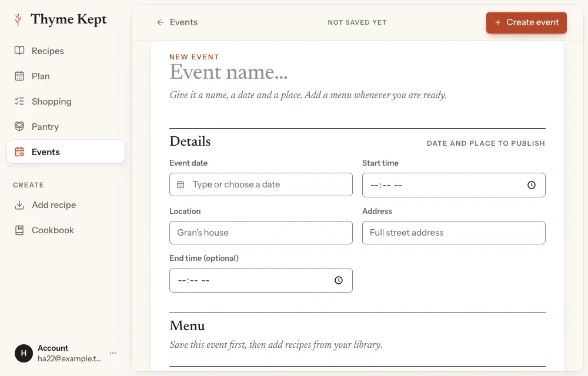Image resolution: width=588 pixels, height=376 pixels.
Task: Click the Event date input field
Action: point(261,184)
